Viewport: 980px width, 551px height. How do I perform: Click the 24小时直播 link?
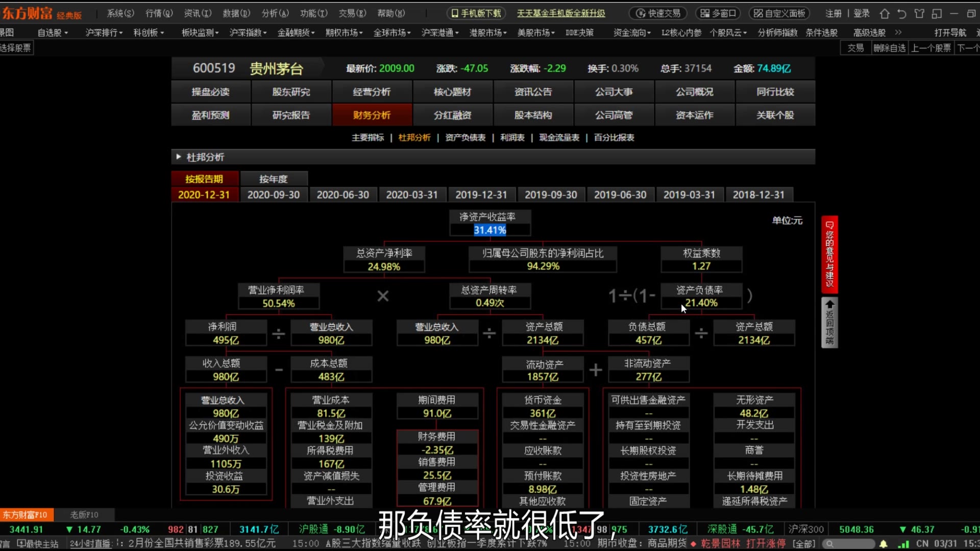[x=90, y=544]
